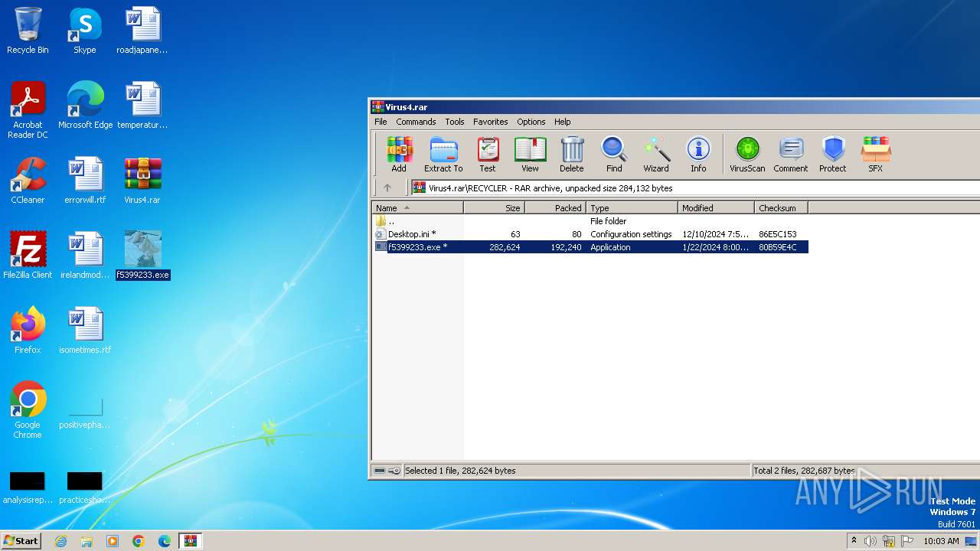This screenshot has height=551, width=980.
Task: Open Firefox desktop shortcut
Action: 28,331
